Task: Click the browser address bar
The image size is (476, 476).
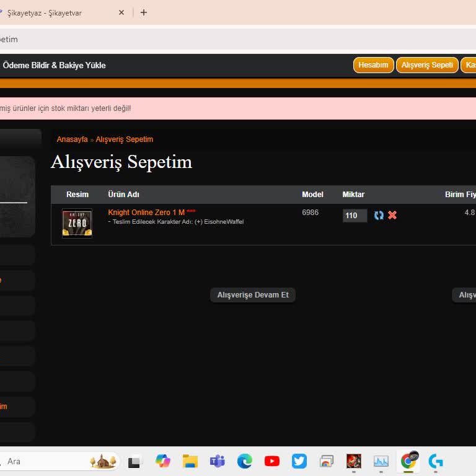Action: pyautogui.click(x=238, y=40)
